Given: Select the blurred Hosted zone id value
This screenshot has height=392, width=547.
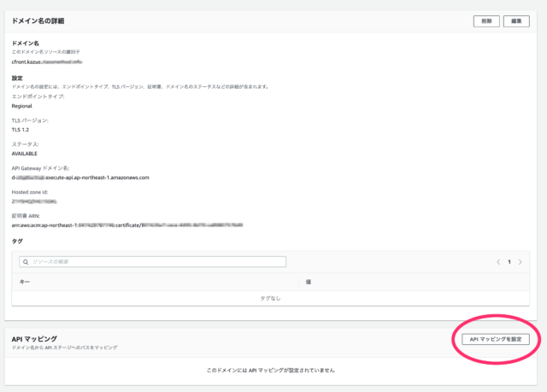Looking at the screenshot, I should point(34,202).
